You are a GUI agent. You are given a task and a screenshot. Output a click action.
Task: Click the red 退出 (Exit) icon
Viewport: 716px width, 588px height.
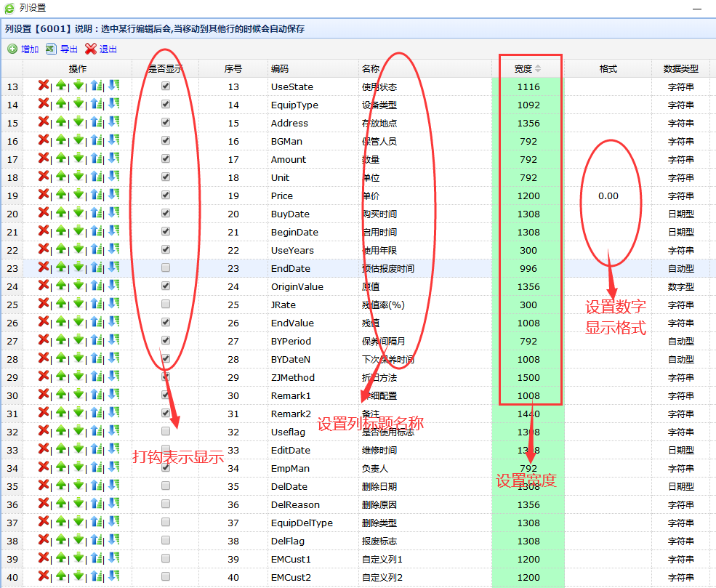pyautogui.click(x=90, y=49)
